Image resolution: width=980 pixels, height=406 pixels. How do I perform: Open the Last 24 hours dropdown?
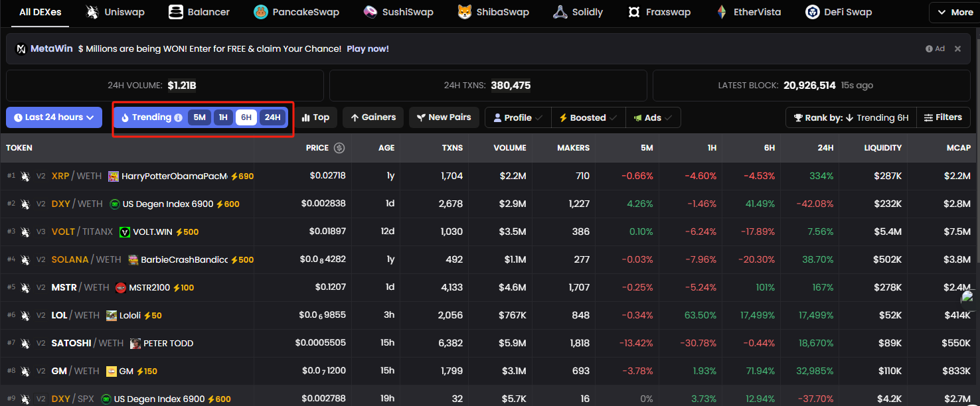click(x=54, y=117)
